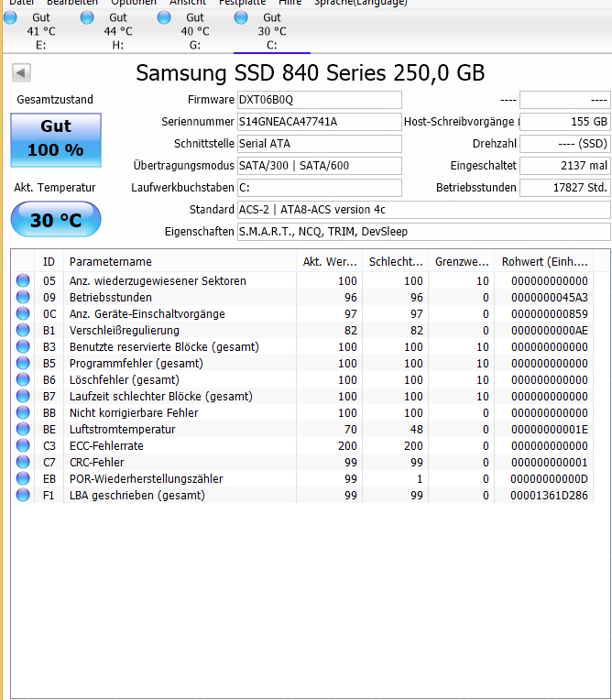Select drive E: status icon at 41 °C
612x700 pixels.
10,17
